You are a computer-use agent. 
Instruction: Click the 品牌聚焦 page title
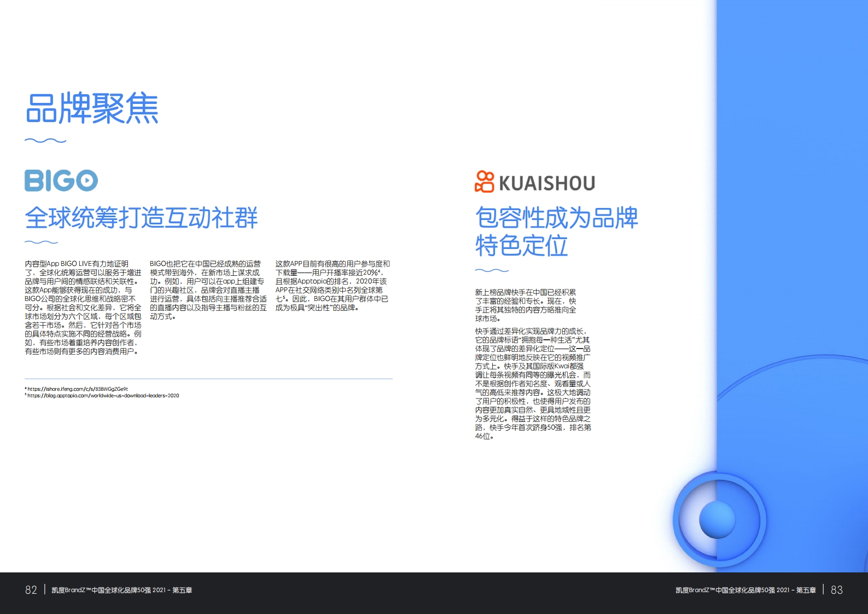(92, 108)
